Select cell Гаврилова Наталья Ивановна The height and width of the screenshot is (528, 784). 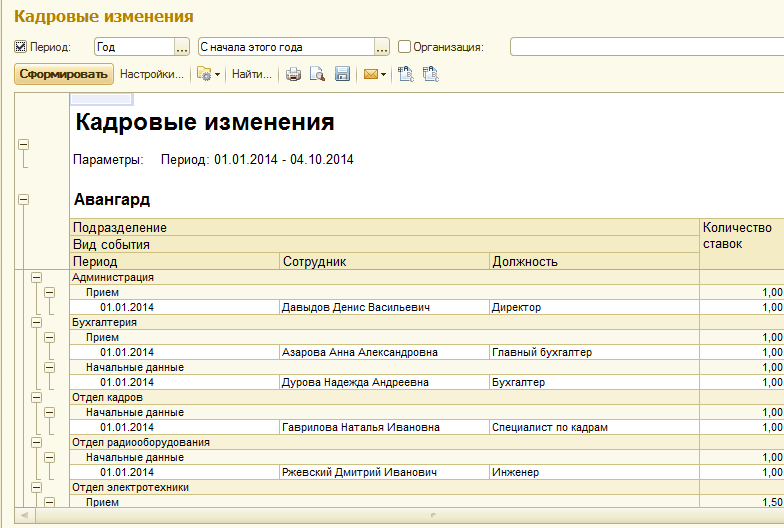tap(384, 427)
